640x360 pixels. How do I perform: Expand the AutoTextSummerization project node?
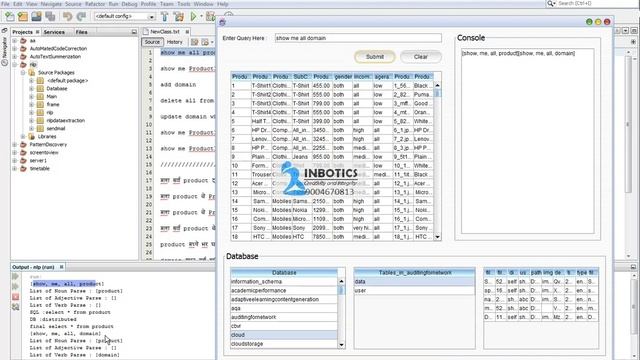(15, 57)
